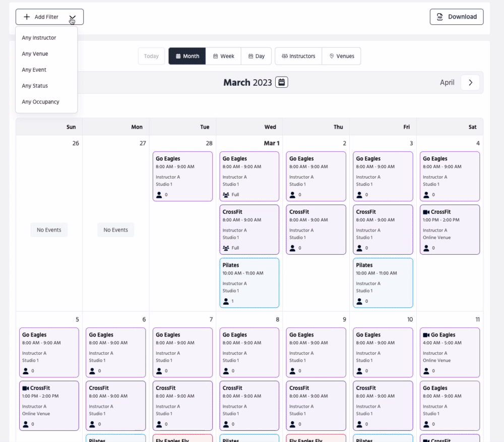Open the Instructors view
The height and width of the screenshot is (442, 504).
coord(298,56)
